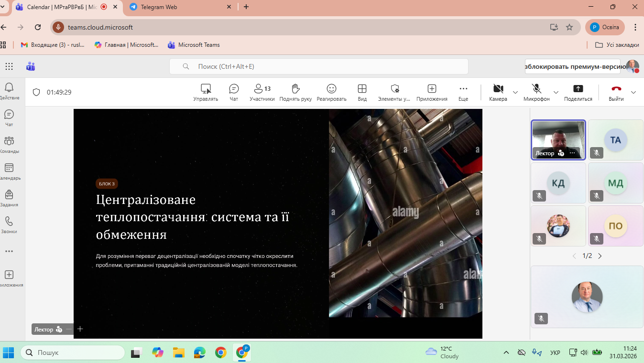Expand the leave options arrow

633,92
